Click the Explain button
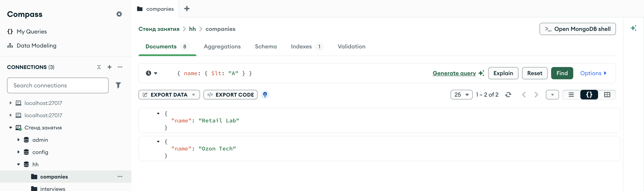This screenshot has height=191, width=644. tap(503, 73)
